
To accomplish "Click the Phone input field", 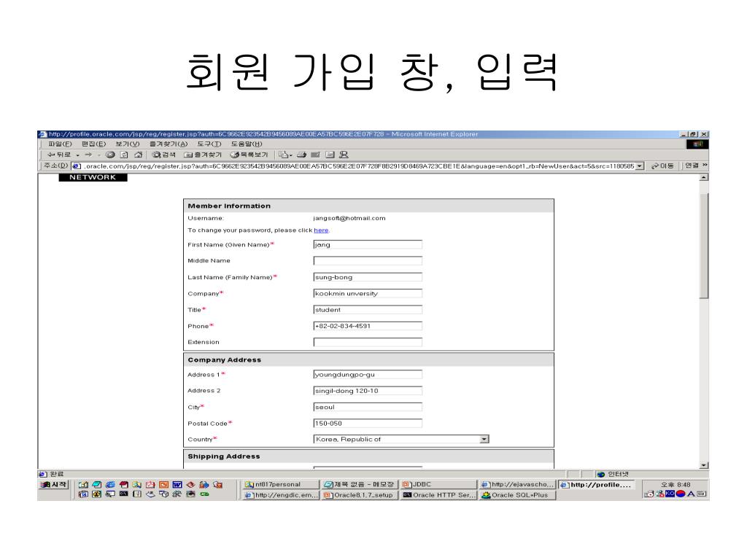I will click(368, 326).
